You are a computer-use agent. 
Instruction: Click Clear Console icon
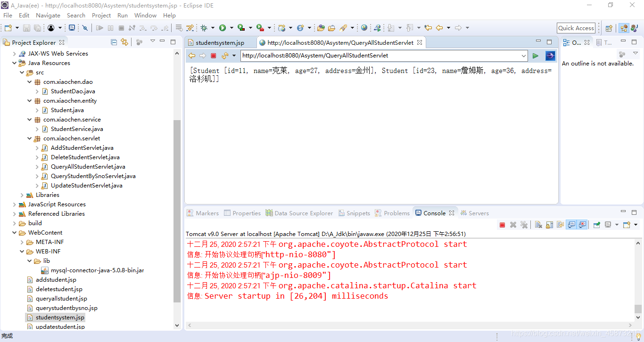[538, 225]
